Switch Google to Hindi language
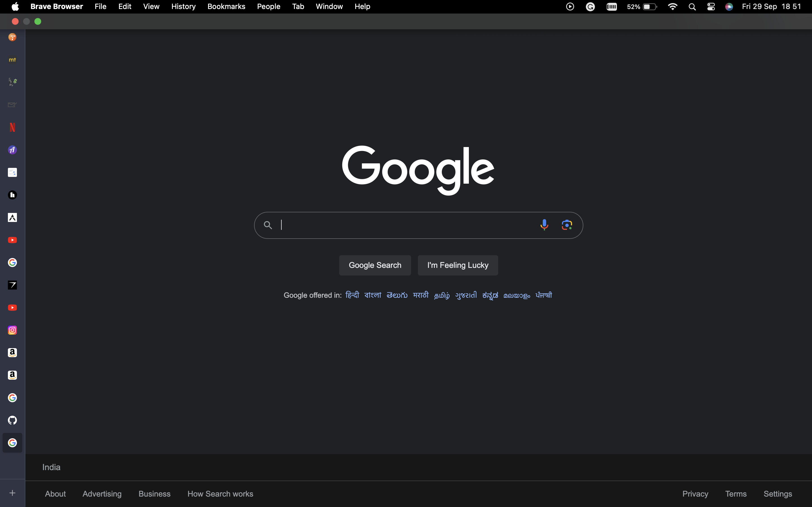Viewport: 812px width, 507px height. pyautogui.click(x=352, y=295)
